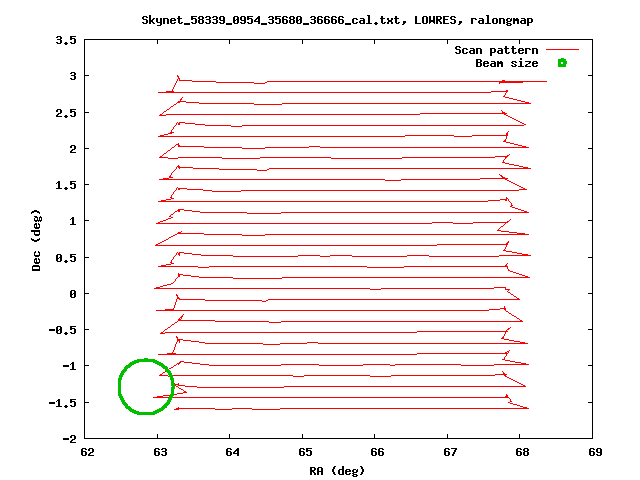Click the large green beam size circle
The height and width of the screenshot is (480, 640).
coord(146,387)
